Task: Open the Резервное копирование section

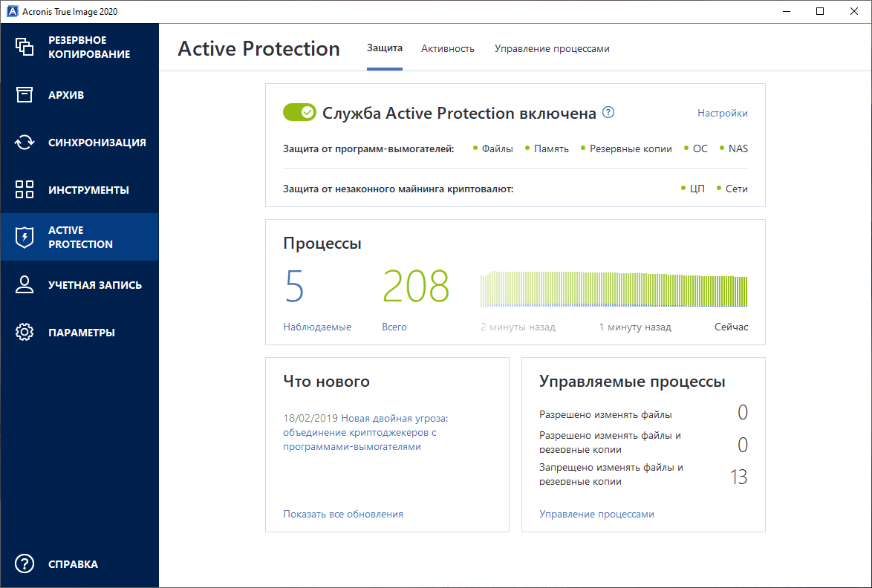Action: click(x=79, y=47)
